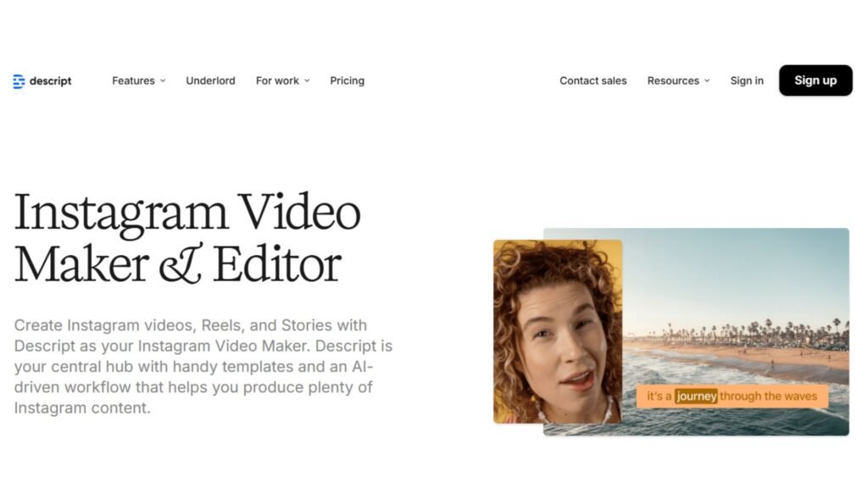Click the paragraph starting Create Instagram videos
The height and width of the screenshot is (488, 868).
(203, 366)
